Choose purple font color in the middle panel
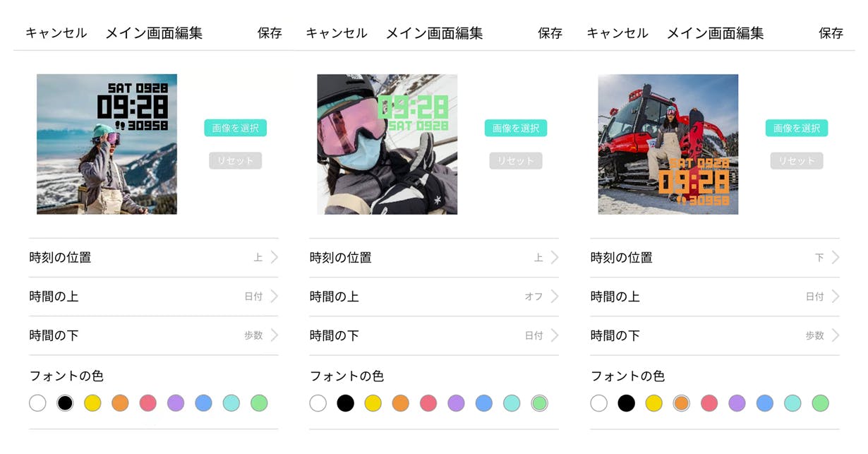The width and height of the screenshot is (868, 454). point(456,403)
